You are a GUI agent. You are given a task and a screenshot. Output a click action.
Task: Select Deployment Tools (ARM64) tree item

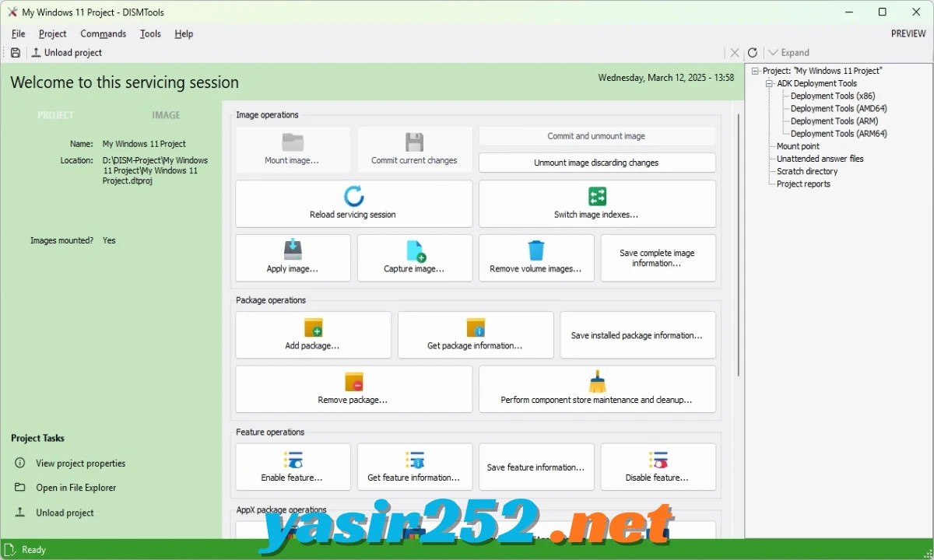[x=839, y=133]
